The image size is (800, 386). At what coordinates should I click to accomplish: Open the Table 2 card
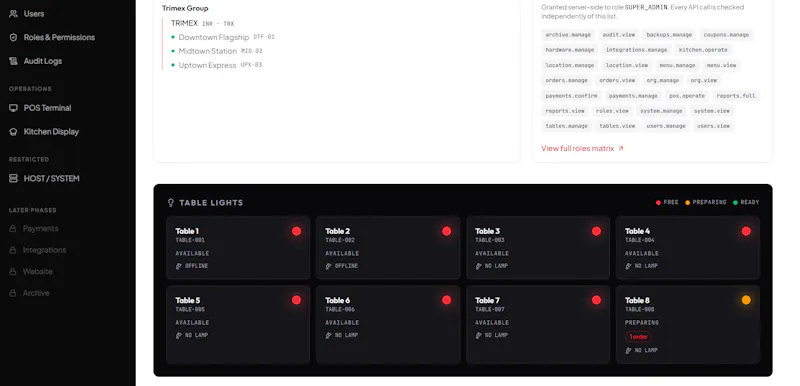coord(388,248)
